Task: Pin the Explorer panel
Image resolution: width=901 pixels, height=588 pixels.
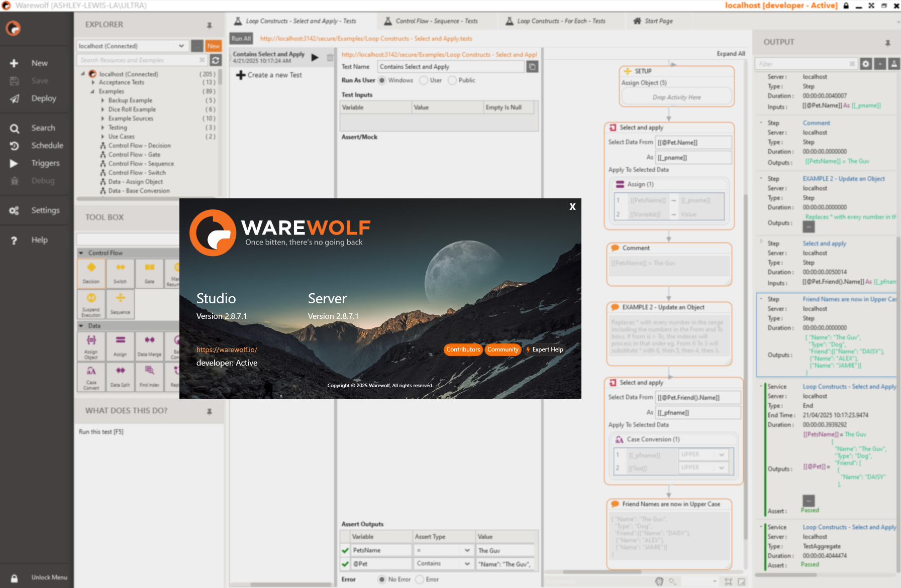Action: [x=210, y=25]
